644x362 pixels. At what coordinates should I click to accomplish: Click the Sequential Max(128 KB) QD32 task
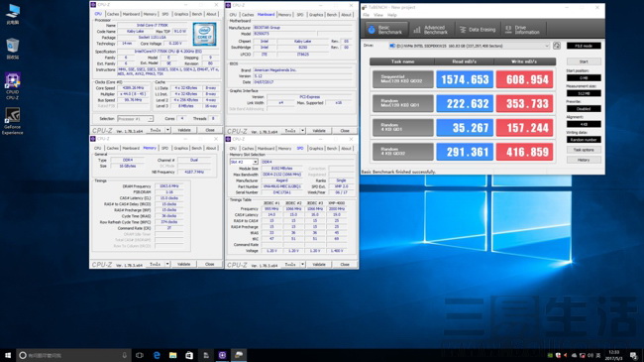(403, 79)
